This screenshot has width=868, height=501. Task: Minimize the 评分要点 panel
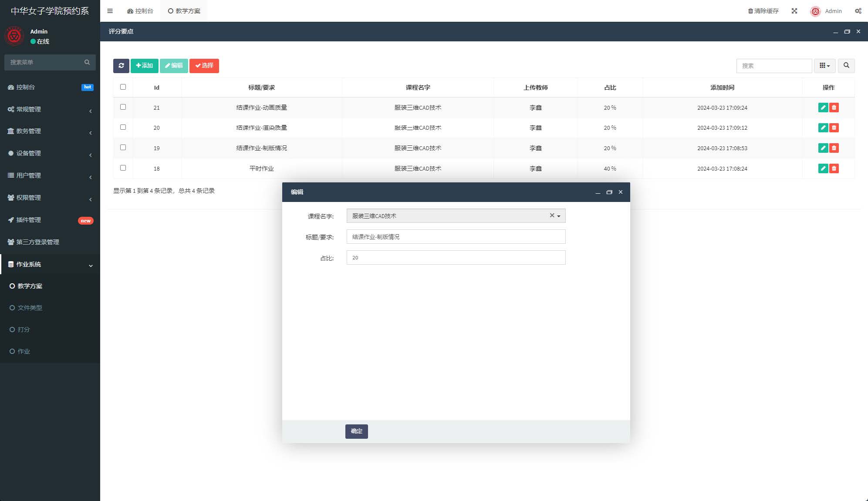(835, 31)
